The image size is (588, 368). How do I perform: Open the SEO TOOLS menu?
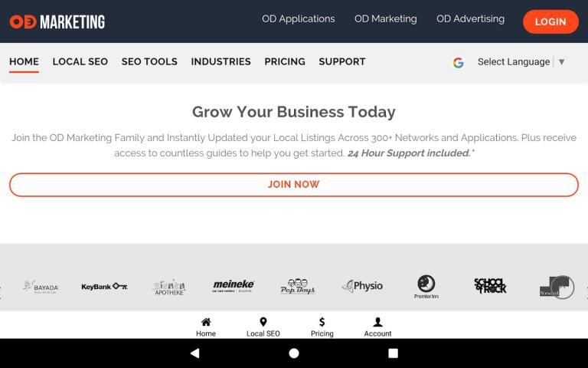pos(149,61)
